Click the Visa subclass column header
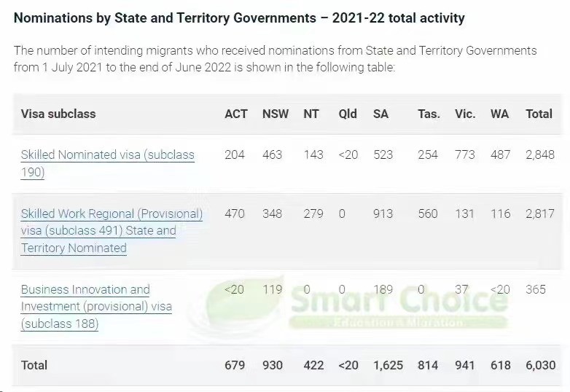 [x=58, y=114]
